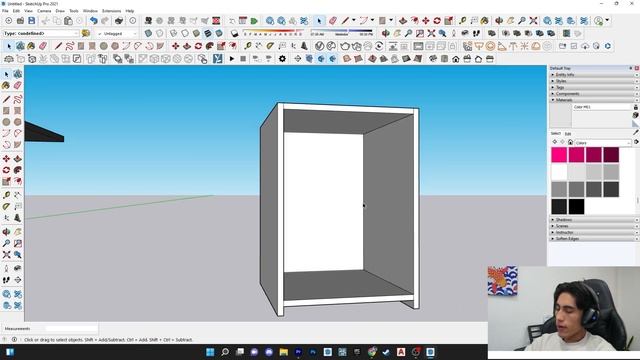Switch to the Edit tab in Materials
Screen dimensions: 640x360
[568, 133]
